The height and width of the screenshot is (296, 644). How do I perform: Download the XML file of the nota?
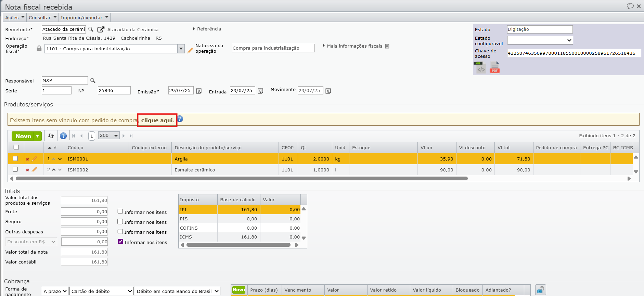point(480,67)
